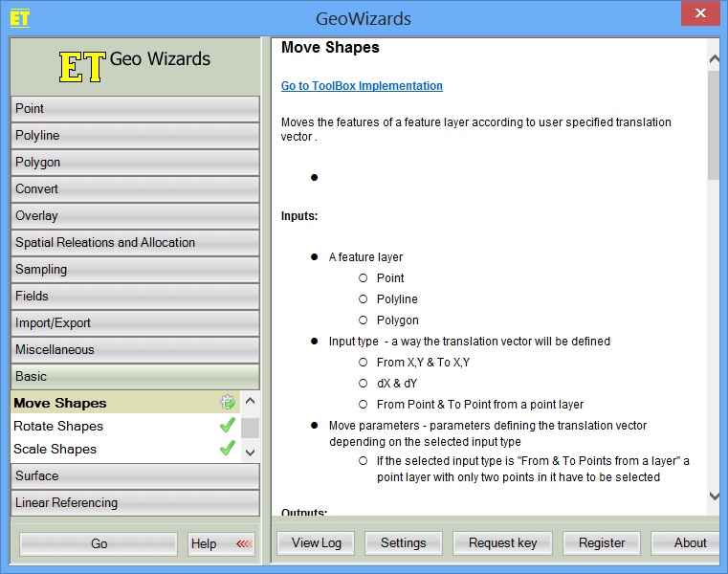Image resolution: width=728 pixels, height=574 pixels.
Task: Expand the Miscellaneous category
Action: tap(135, 350)
